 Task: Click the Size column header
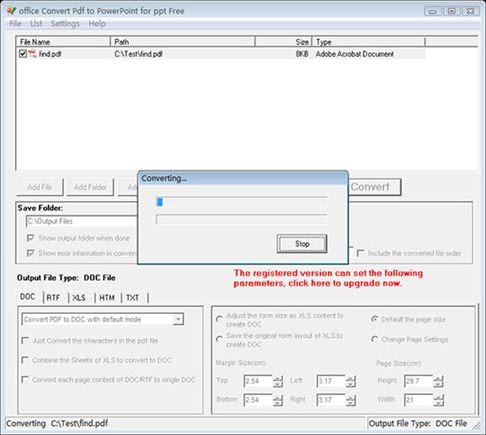pos(284,42)
